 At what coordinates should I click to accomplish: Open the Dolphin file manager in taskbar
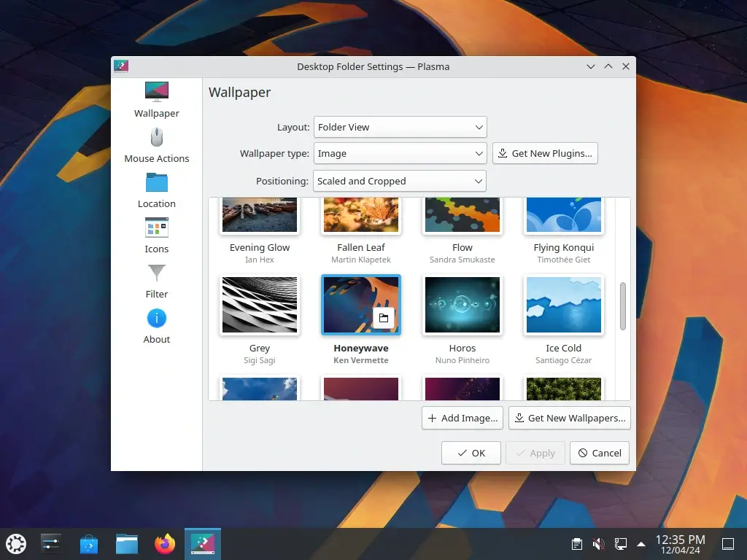click(x=127, y=544)
